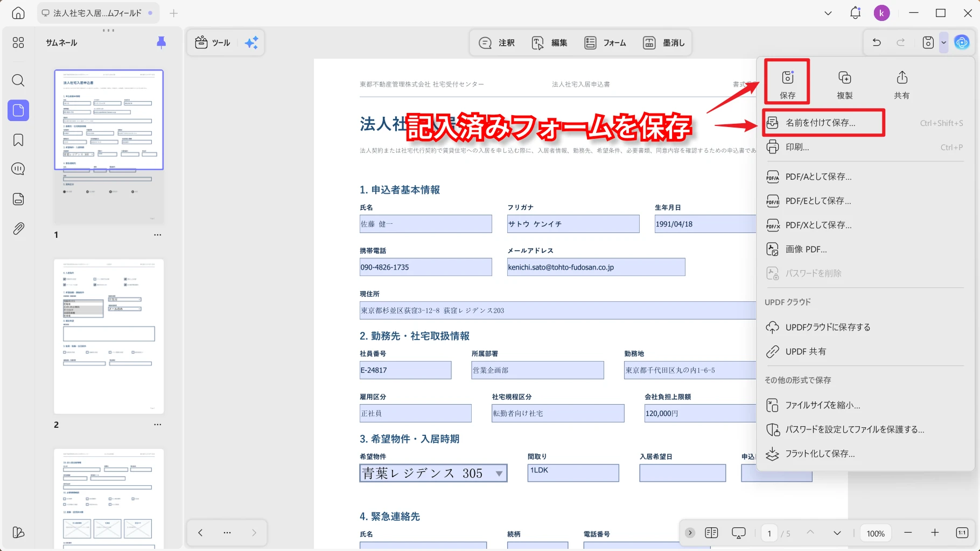980x551 pixels.
Task: Open more options for thumbnail 1
Action: 157,235
